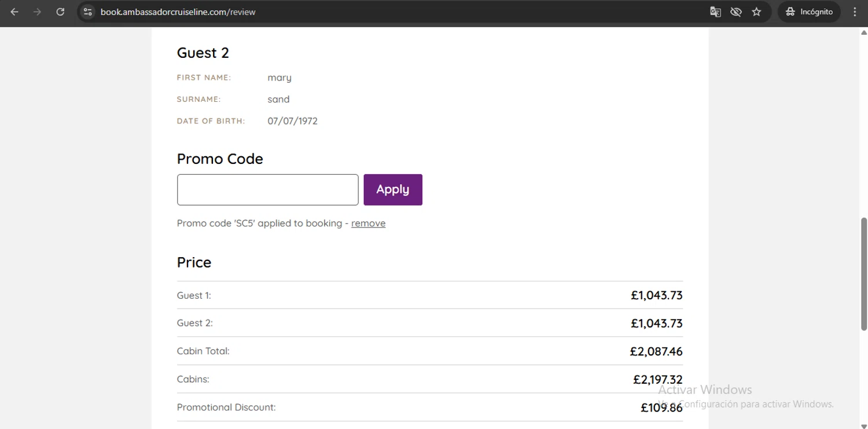
Task: Select surname value 'sand'
Action: [278, 99]
